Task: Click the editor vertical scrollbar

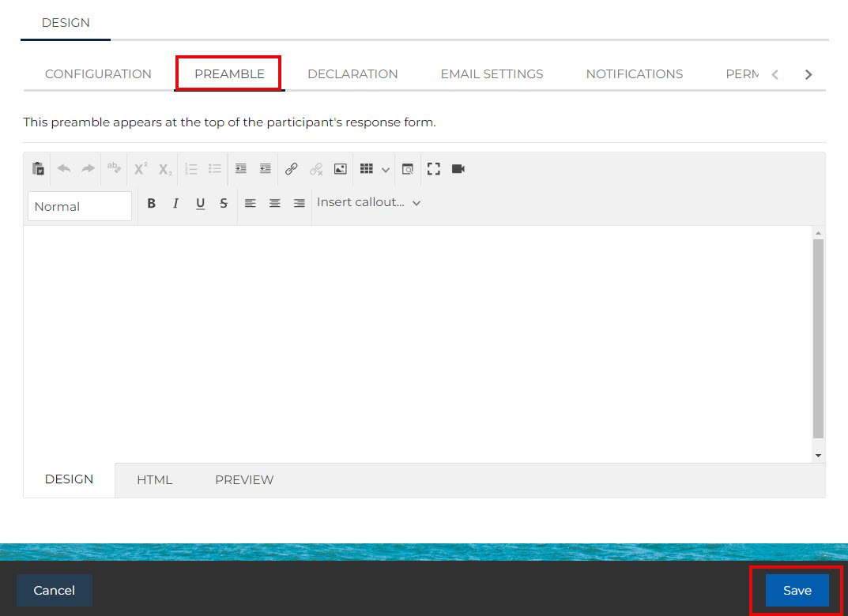Action: pyautogui.click(x=818, y=338)
